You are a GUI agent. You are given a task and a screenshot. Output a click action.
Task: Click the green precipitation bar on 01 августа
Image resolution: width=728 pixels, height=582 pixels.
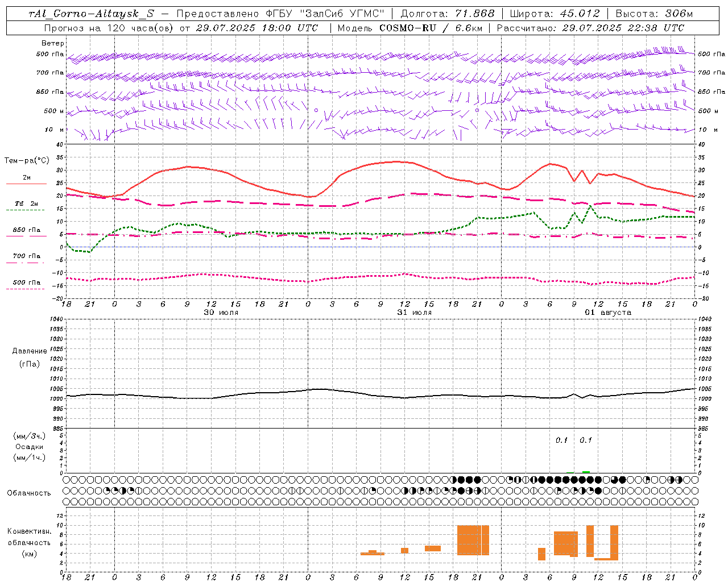(586, 472)
